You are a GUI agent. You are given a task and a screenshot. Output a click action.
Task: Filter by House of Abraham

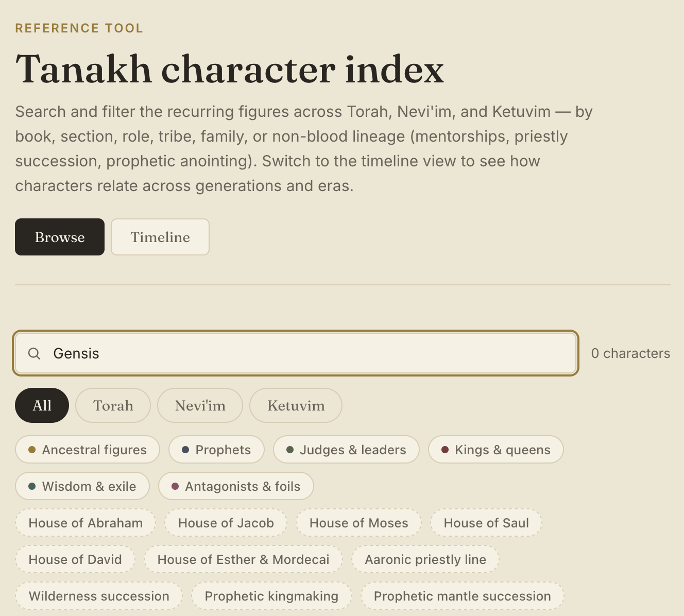[x=85, y=523]
